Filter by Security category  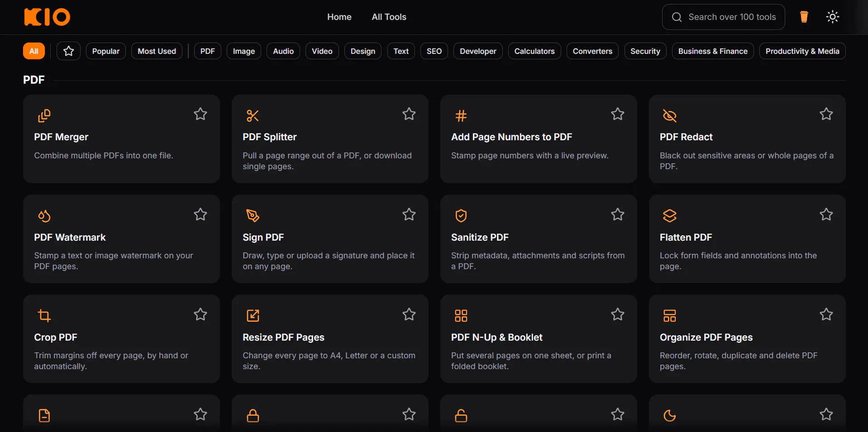click(x=645, y=51)
